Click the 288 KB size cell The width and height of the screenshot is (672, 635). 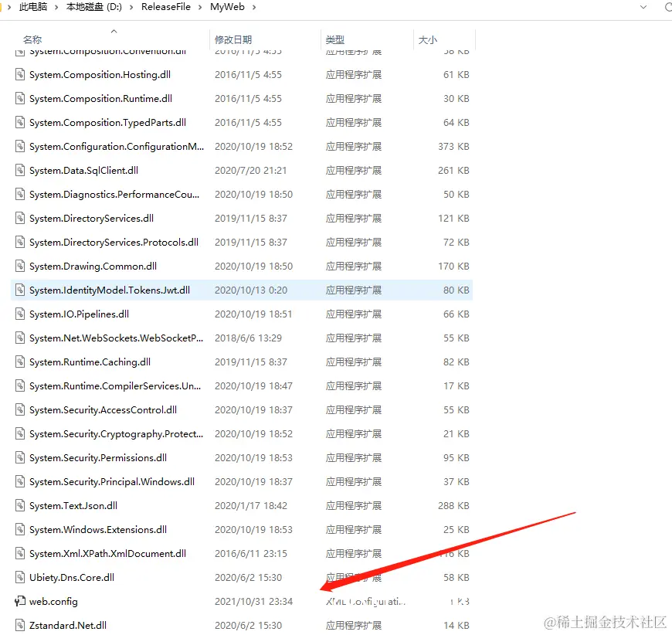(x=453, y=506)
